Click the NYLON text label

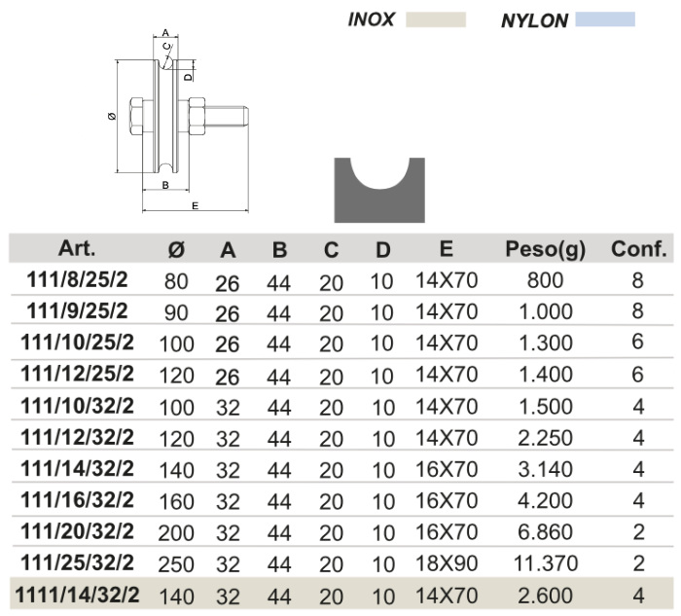534,20
